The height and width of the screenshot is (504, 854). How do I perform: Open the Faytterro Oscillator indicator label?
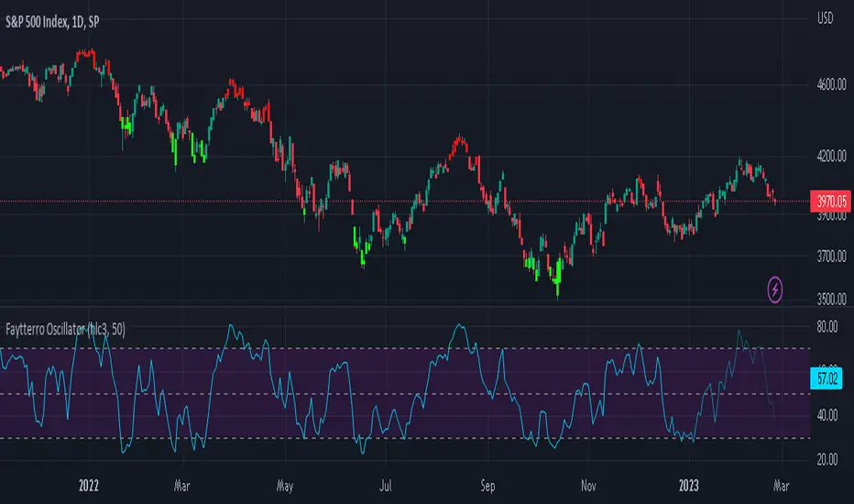[65, 329]
